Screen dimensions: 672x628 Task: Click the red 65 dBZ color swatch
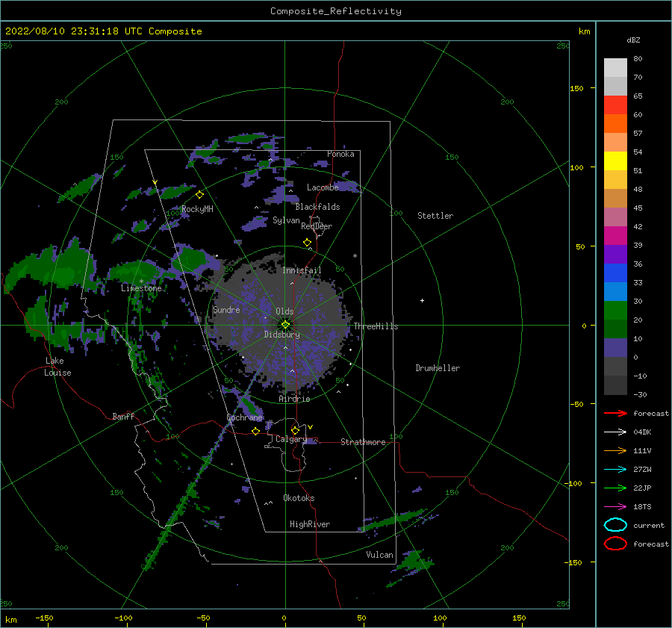(x=615, y=105)
